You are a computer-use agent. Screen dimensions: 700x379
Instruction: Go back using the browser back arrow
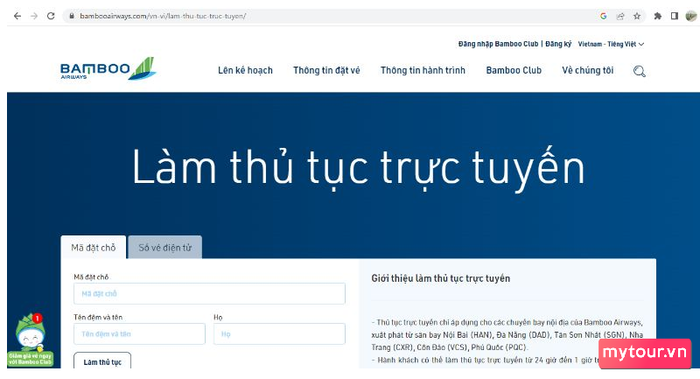tap(17, 16)
